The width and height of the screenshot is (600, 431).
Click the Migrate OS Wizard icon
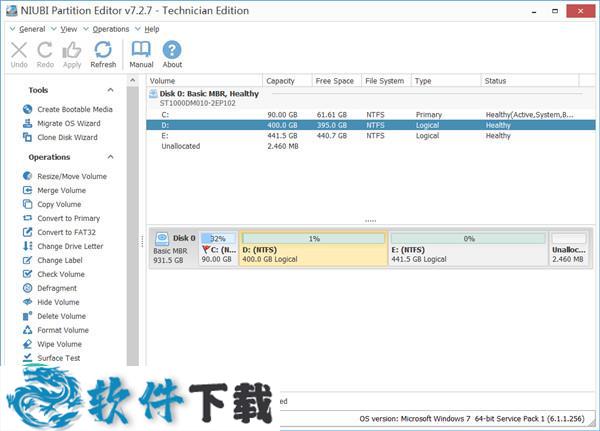[x=28, y=123]
